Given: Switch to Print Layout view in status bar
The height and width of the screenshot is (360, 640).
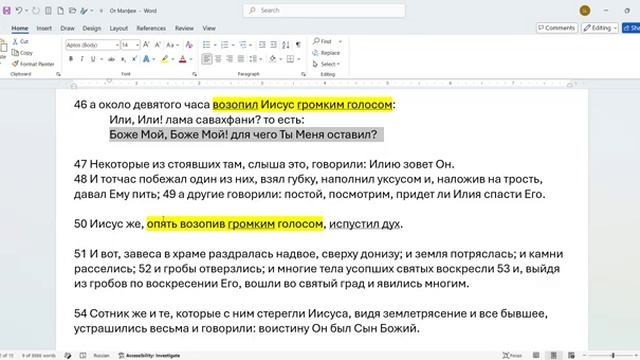Looking at the screenshot, I should [x=553, y=356].
